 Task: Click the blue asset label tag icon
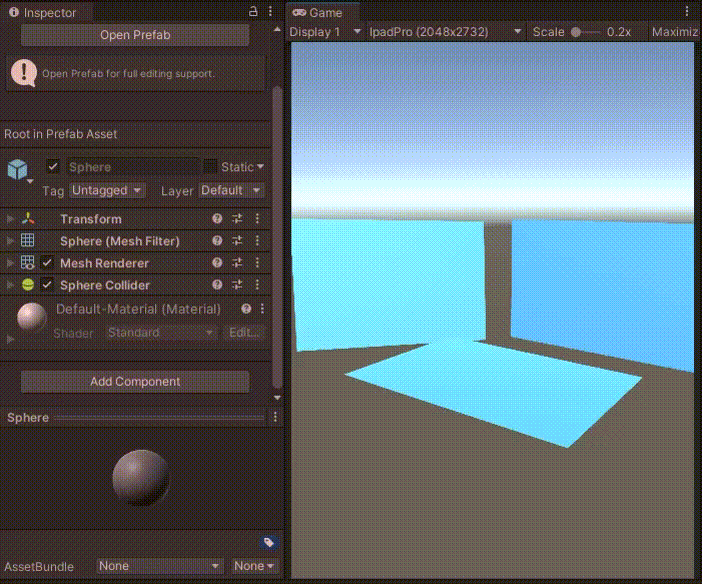pos(269,543)
